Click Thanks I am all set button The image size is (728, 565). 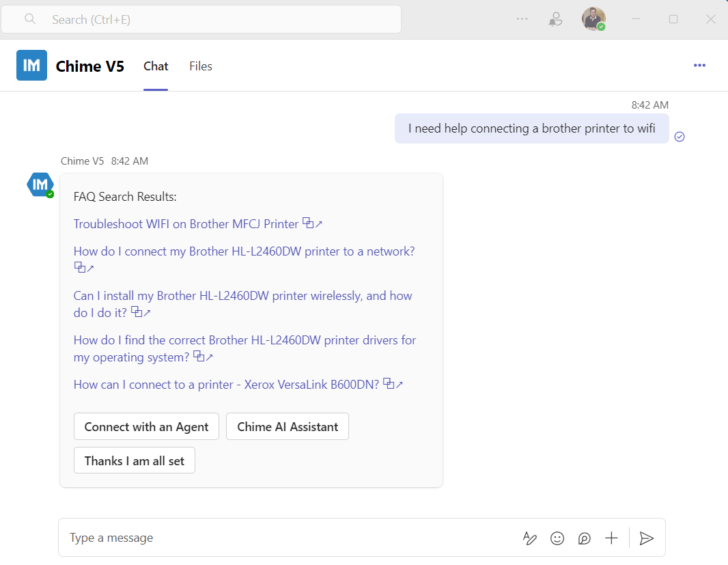pyautogui.click(x=134, y=460)
